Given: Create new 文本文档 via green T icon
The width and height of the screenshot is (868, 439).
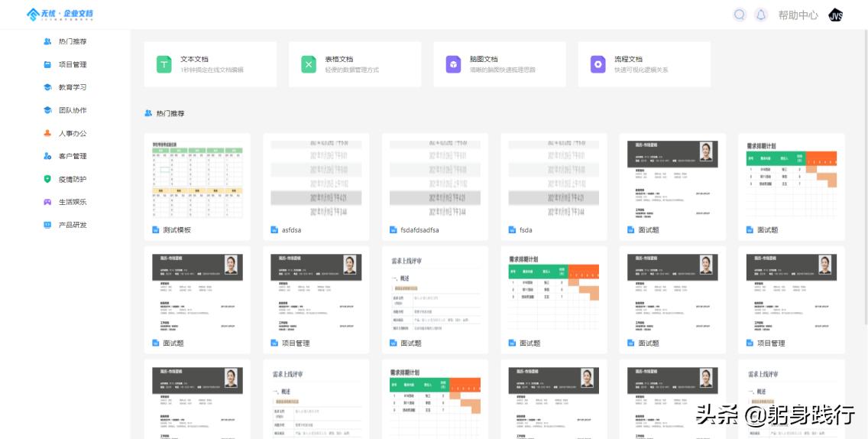Looking at the screenshot, I should pos(164,64).
